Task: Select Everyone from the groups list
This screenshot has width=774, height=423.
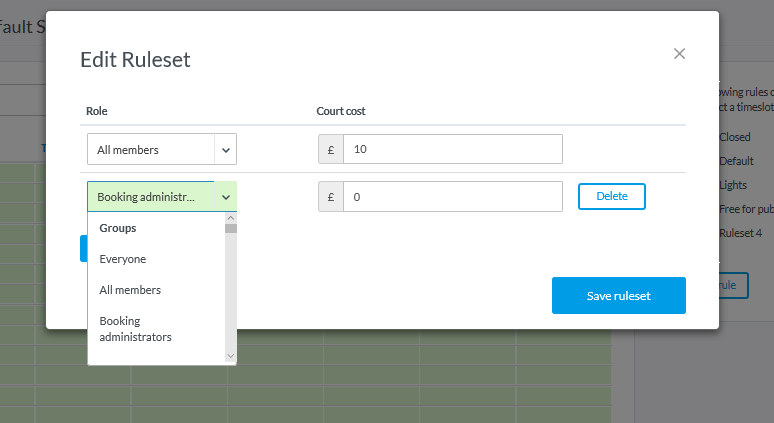Action: tap(122, 259)
